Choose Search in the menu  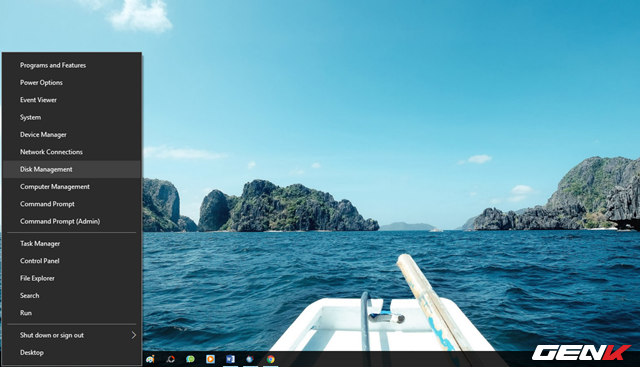pos(72,296)
